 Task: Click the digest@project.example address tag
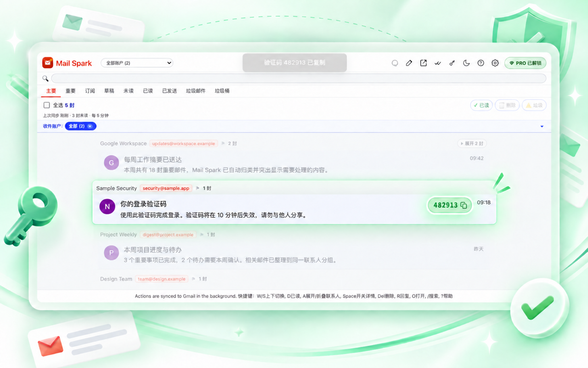pos(168,235)
